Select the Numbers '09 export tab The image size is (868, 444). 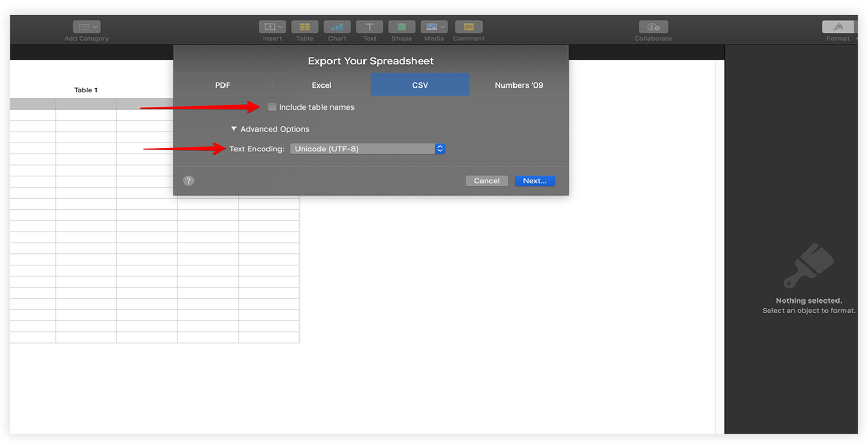coord(519,85)
